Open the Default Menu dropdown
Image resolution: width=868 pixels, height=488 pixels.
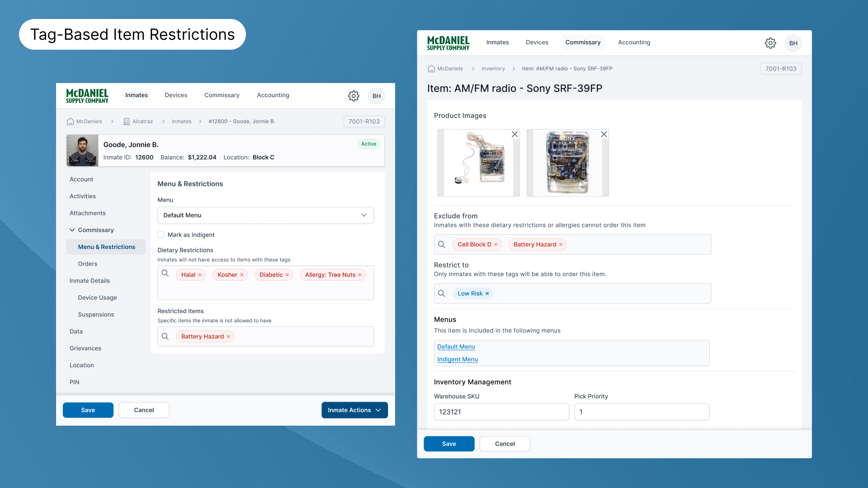[265, 216]
